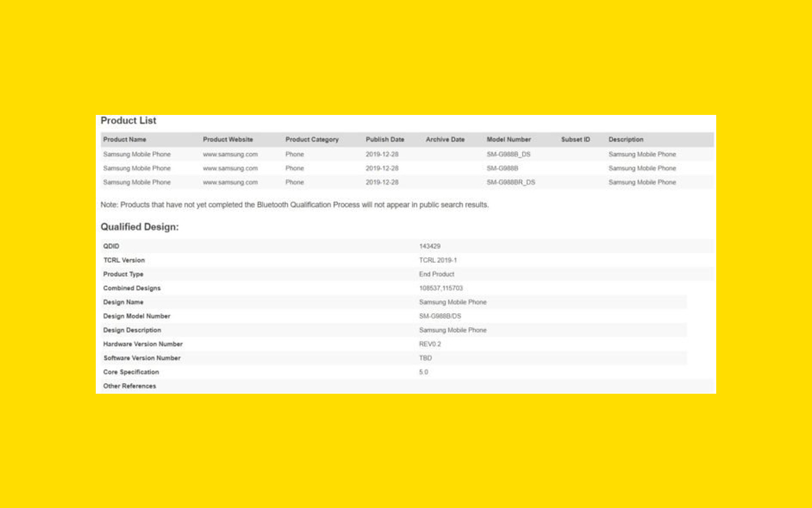Viewport: 812px width, 508px height.
Task: Click the Hardware Version Number label
Action: click(x=143, y=344)
